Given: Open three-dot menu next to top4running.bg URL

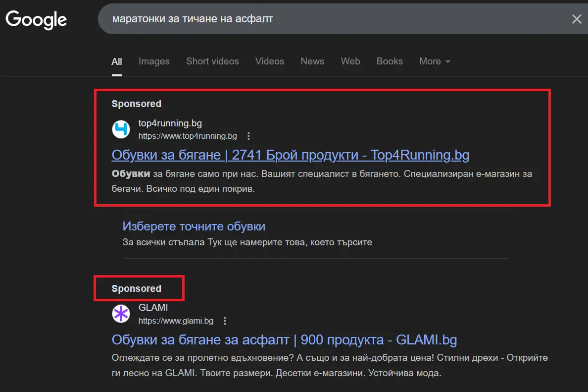Looking at the screenshot, I should (248, 136).
